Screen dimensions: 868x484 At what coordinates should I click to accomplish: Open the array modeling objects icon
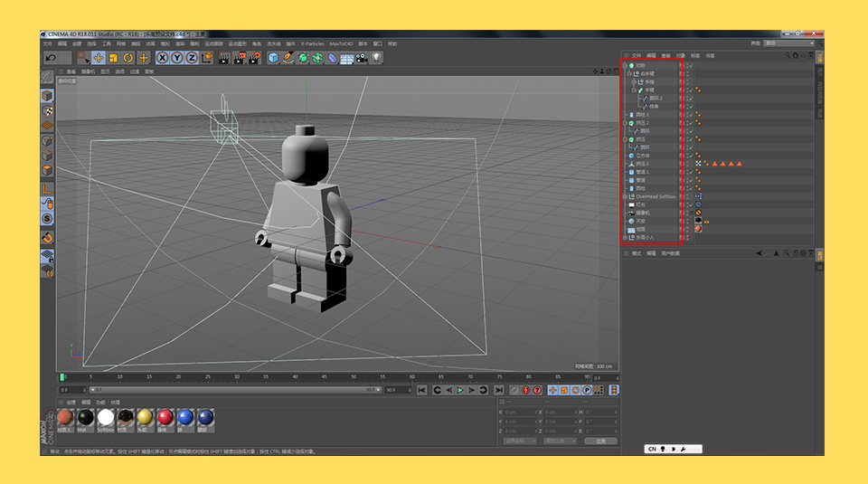click(317, 58)
